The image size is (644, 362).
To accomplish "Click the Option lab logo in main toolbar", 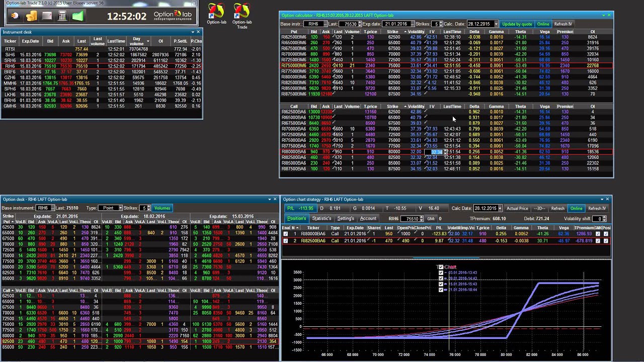I will click(x=172, y=16).
